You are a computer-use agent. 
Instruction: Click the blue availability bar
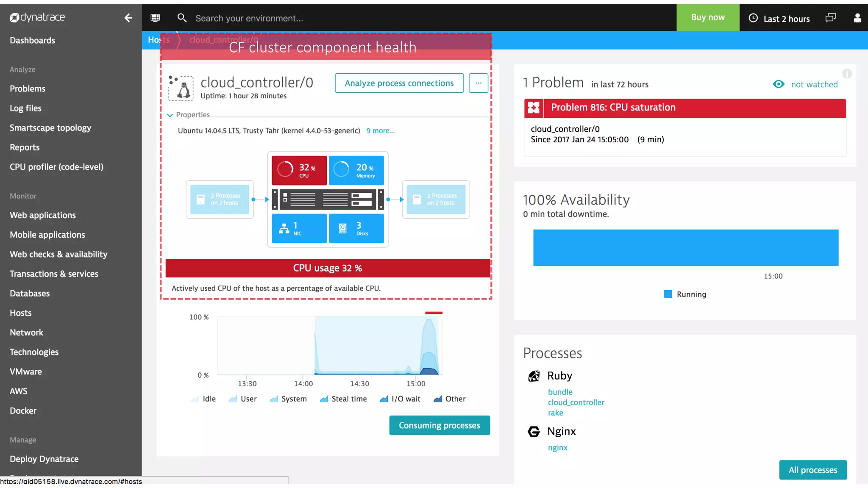point(686,248)
